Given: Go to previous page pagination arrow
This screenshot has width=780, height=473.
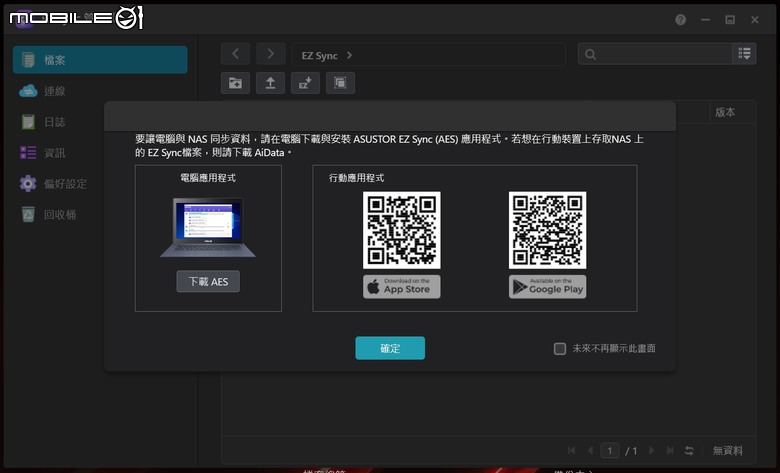Looking at the screenshot, I should (x=590, y=450).
